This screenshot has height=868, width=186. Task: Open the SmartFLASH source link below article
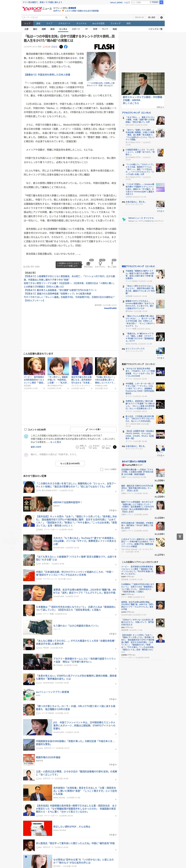pos(110,308)
